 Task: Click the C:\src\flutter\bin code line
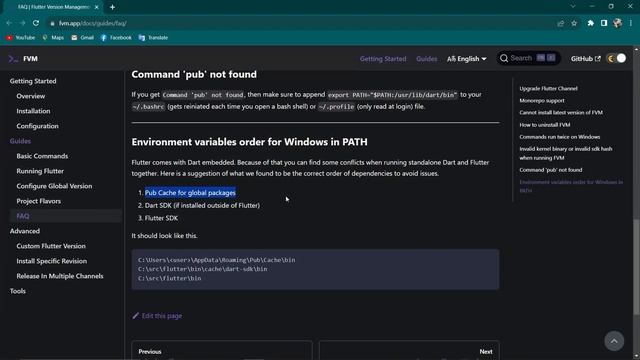point(169,278)
